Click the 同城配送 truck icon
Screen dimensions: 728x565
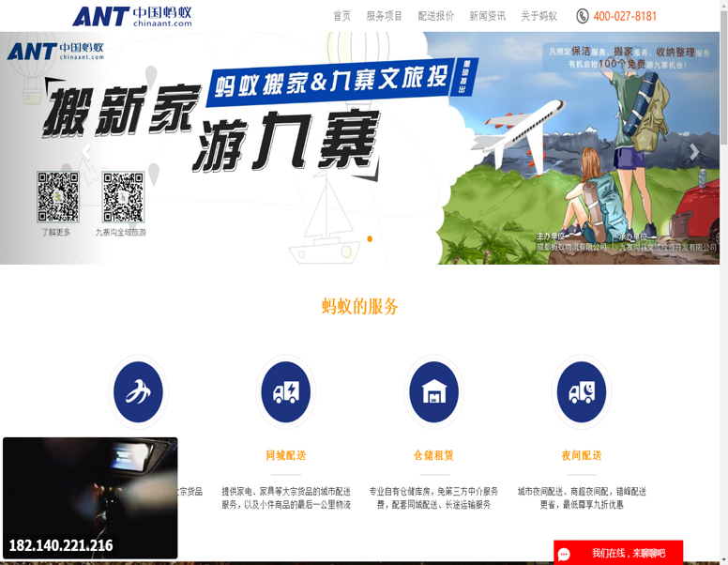point(286,391)
